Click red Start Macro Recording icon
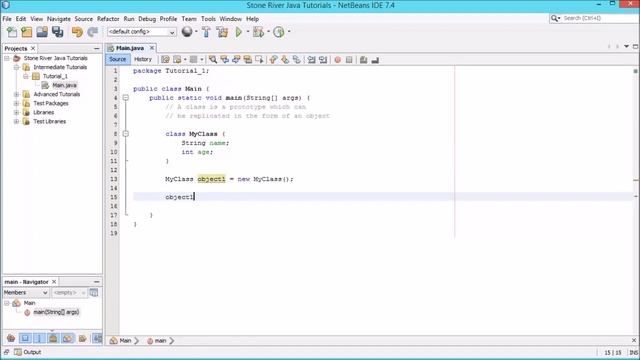This screenshot has width=640, height=360. [338, 60]
